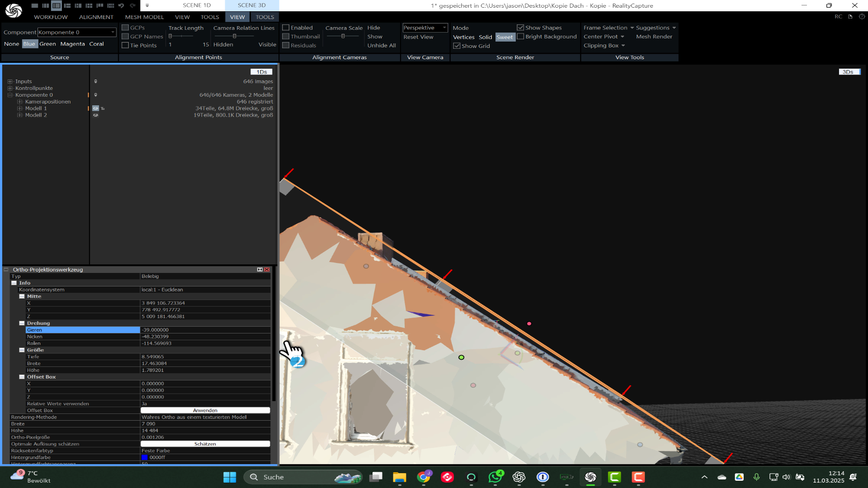Enable the GCPs checkbox
The image size is (868, 488).
[x=126, y=28]
